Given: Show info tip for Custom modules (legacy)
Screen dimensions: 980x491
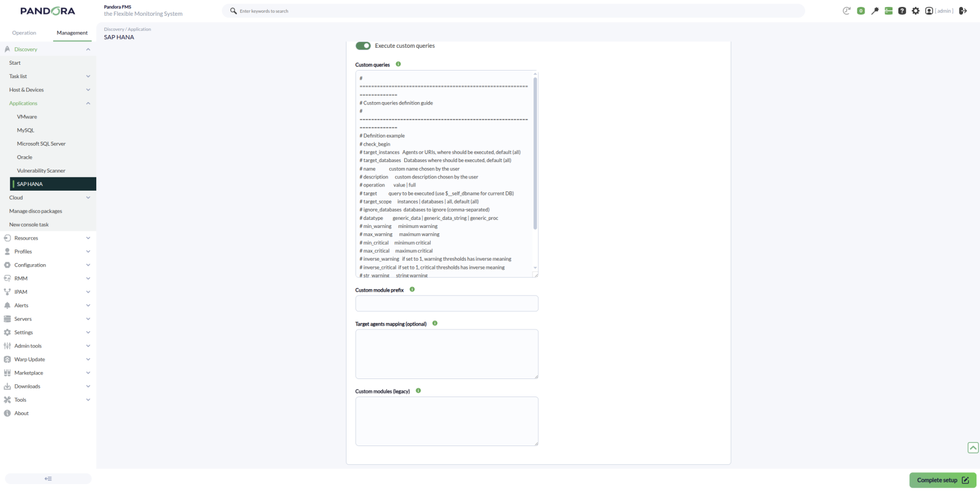Looking at the screenshot, I should [418, 391].
